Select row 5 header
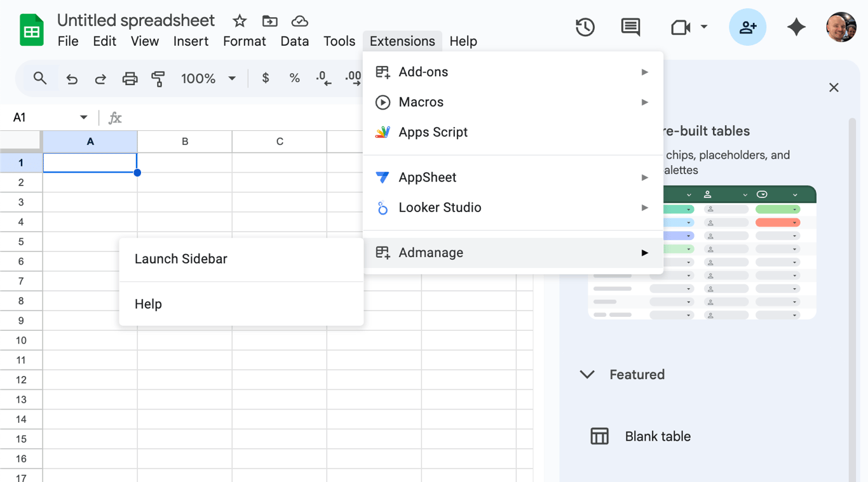This screenshot has height=482, width=868. (21, 241)
